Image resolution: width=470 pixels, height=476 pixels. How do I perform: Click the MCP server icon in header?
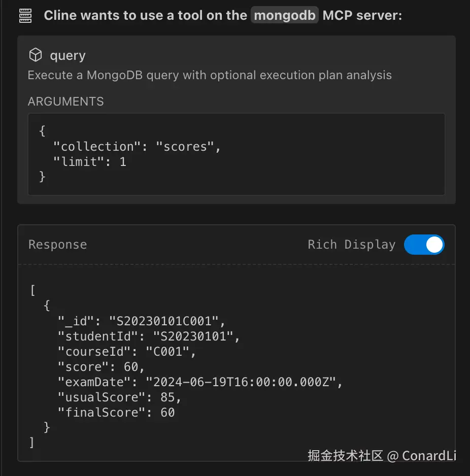(x=25, y=16)
